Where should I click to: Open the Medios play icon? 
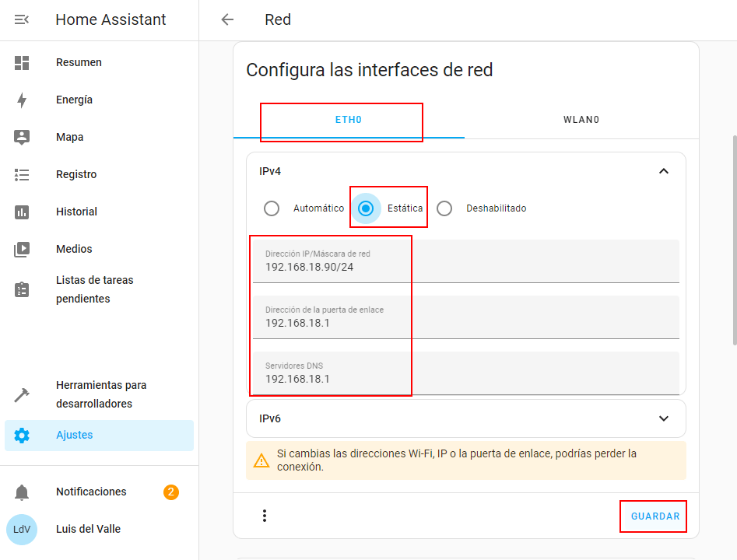click(x=22, y=250)
